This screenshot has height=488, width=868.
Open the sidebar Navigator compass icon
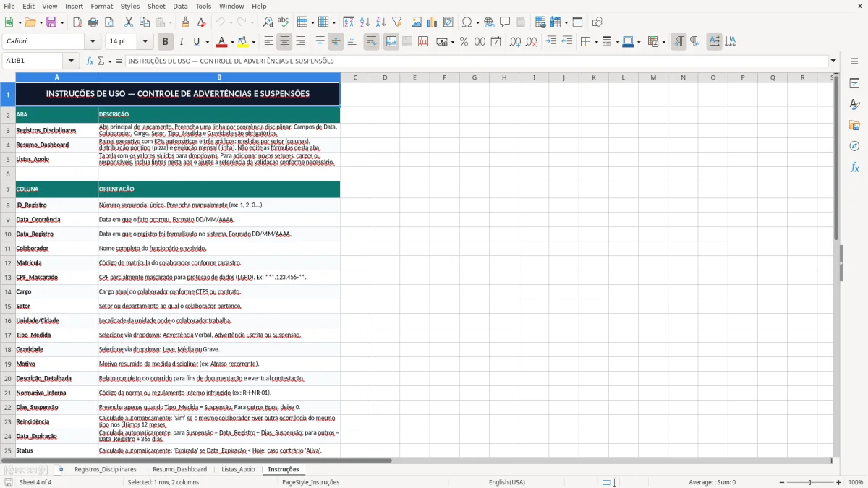click(854, 146)
